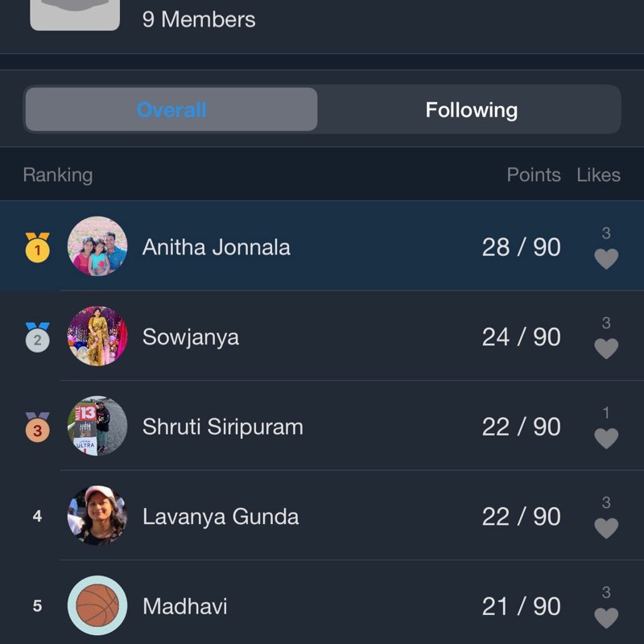
Task: Select the Overall tab
Action: (x=171, y=109)
